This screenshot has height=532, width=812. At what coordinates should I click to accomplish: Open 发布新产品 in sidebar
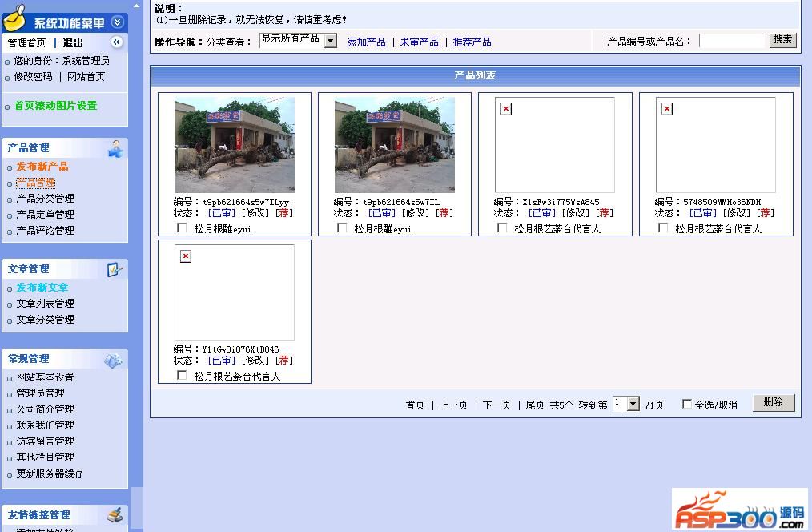click(x=42, y=167)
